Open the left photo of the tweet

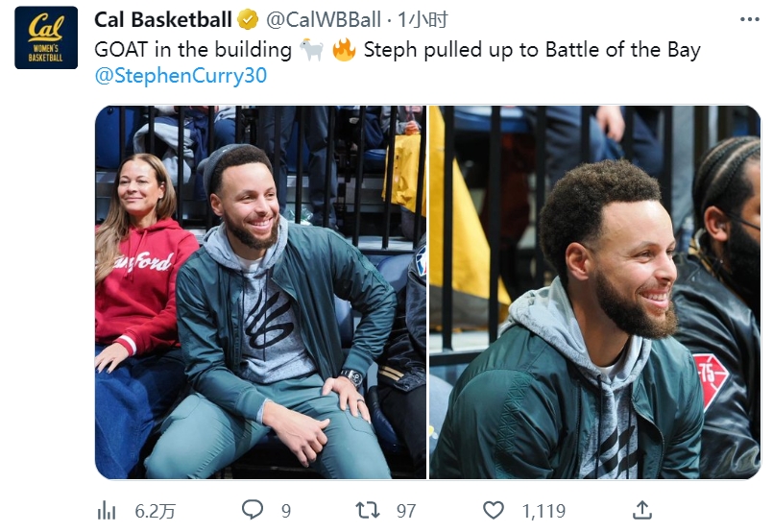(x=260, y=292)
